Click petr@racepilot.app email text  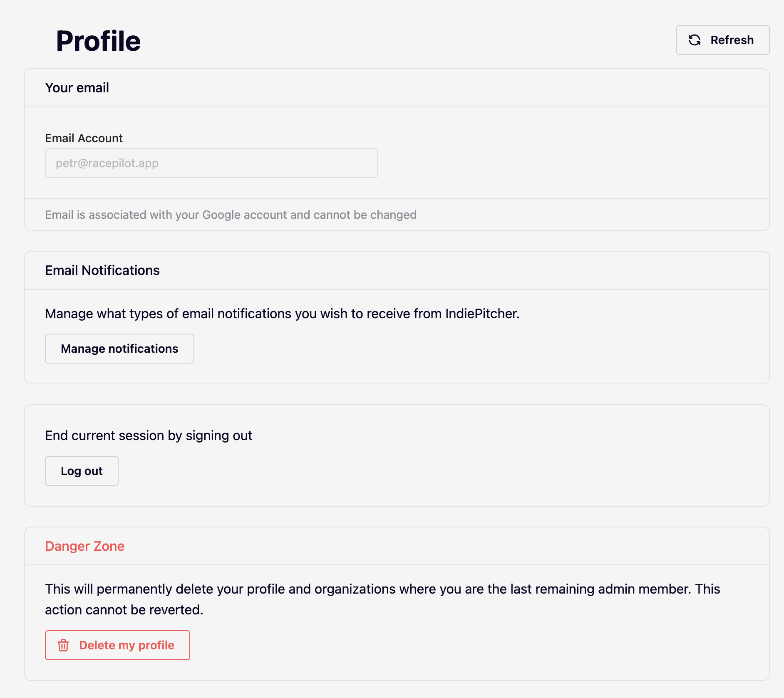[107, 163]
